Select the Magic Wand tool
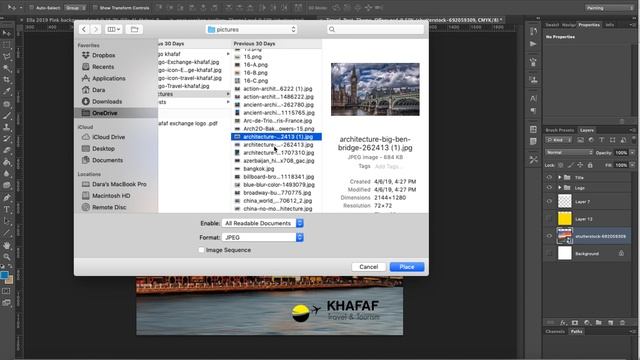Image resolution: width=640 pixels, height=360 pixels. pyautogui.click(x=7, y=68)
